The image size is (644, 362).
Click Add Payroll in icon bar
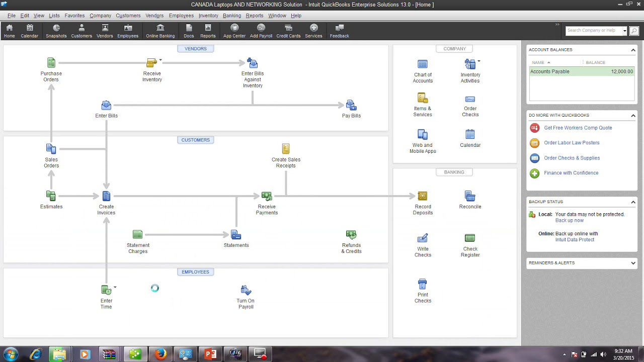coord(261,31)
